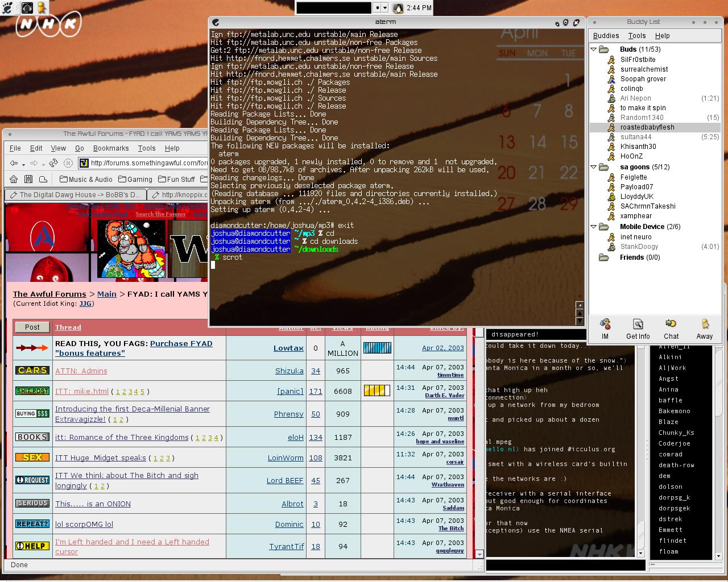This screenshot has height=582, width=728.
Task: Open the "ITT: mike.html" thread link
Action: (82, 391)
